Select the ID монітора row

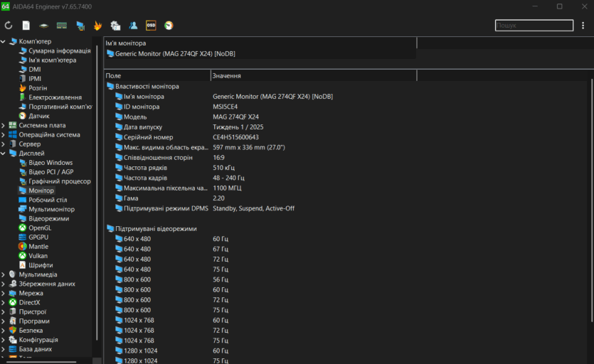[142, 107]
